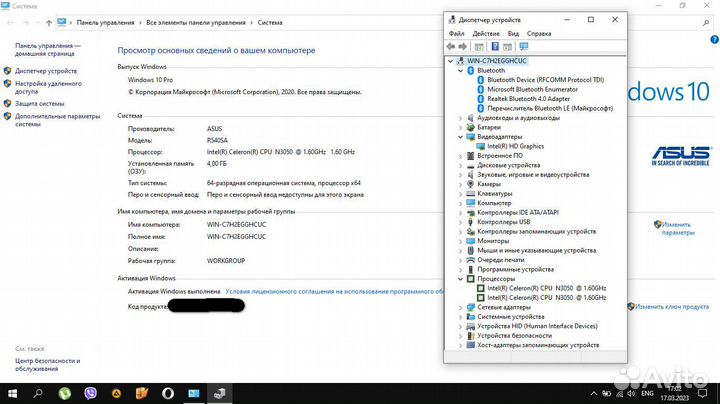
Task: Click the Мониторы category icon
Action: (470, 241)
